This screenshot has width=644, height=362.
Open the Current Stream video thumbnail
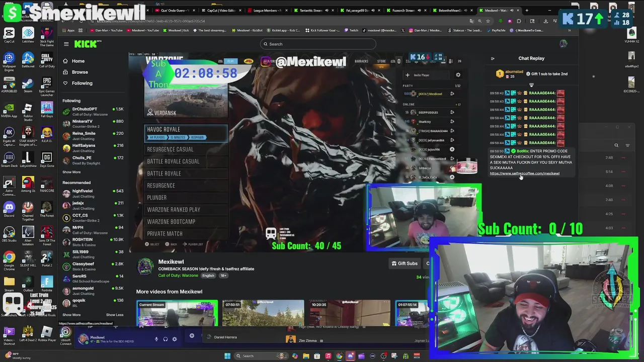pyautogui.click(x=177, y=313)
